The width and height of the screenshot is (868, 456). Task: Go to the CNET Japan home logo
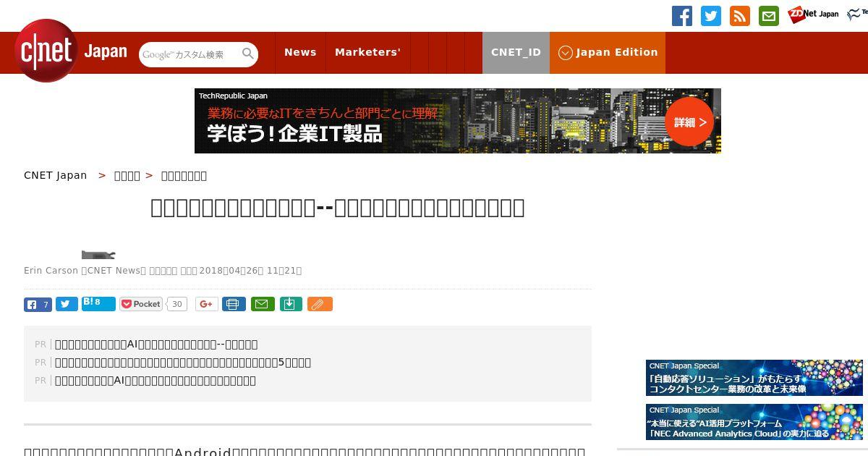[x=70, y=51]
